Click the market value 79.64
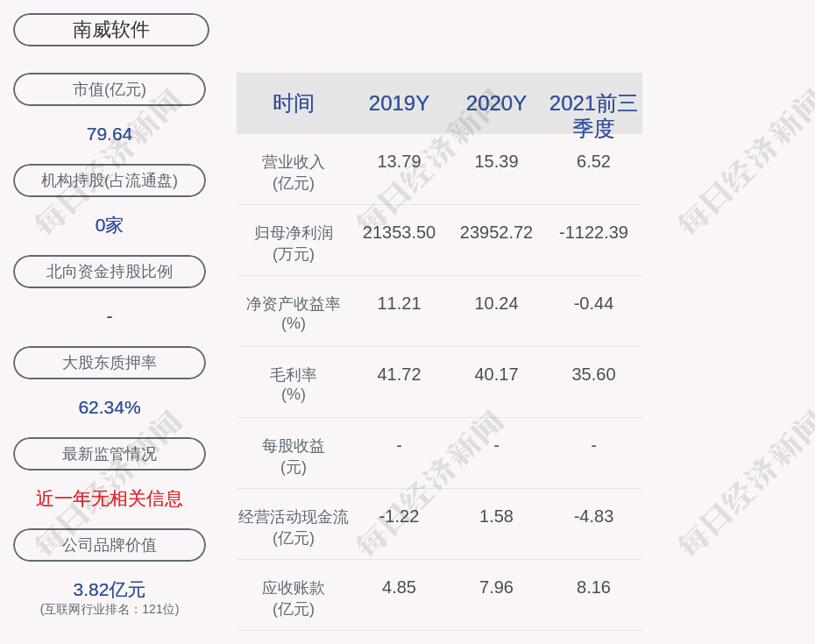The image size is (815, 644). coord(110,134)
